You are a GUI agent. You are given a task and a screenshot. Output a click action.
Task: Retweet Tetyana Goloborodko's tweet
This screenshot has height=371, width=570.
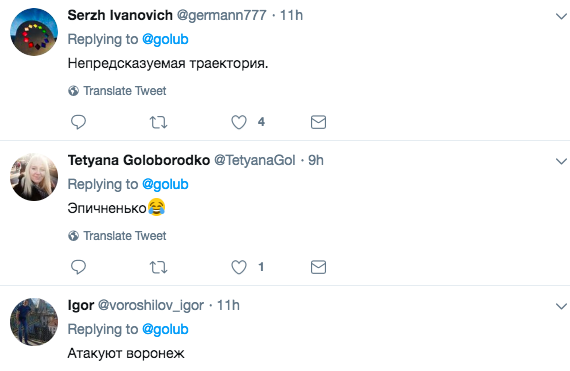click(158, 267)
